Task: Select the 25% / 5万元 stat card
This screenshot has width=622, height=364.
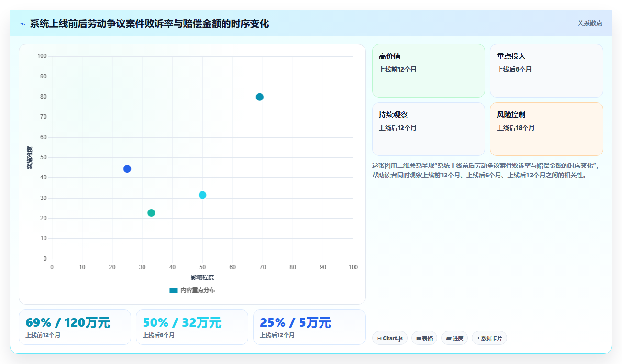Action: click(309, 327)
